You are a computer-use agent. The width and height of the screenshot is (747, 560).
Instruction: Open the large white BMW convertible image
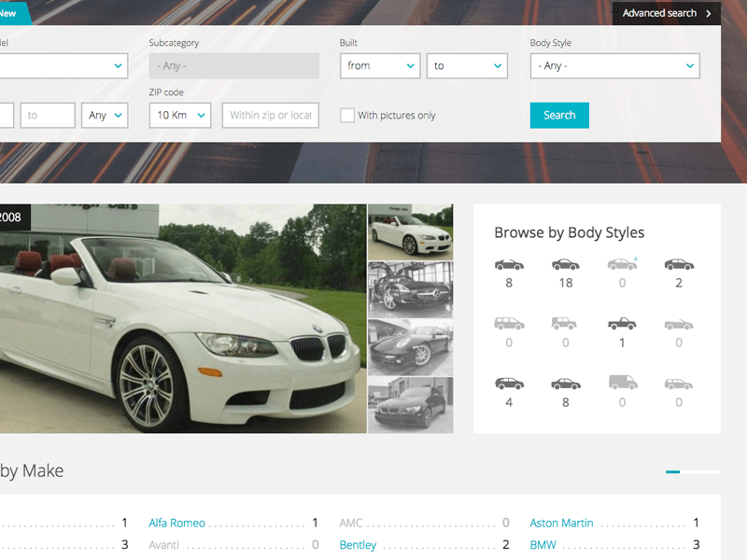(183, 318)
